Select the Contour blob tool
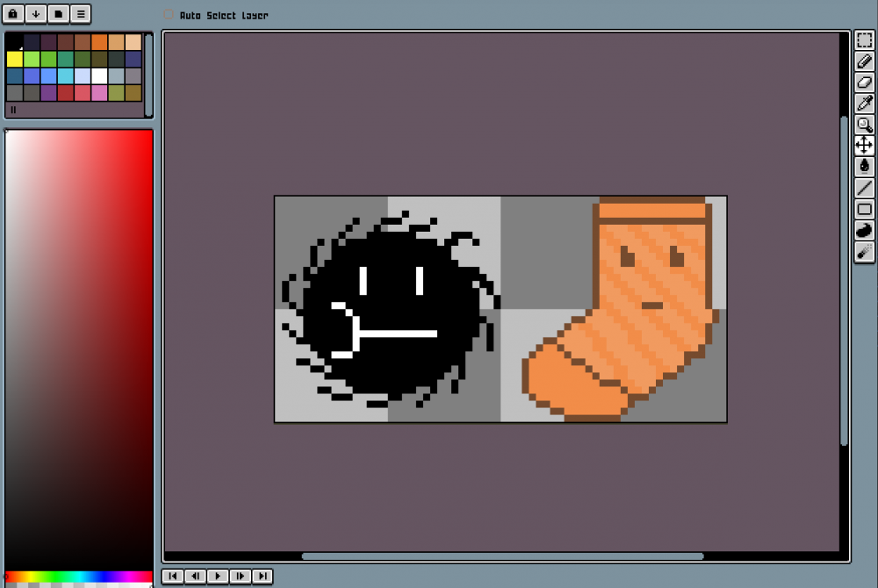 pos(864,230)
